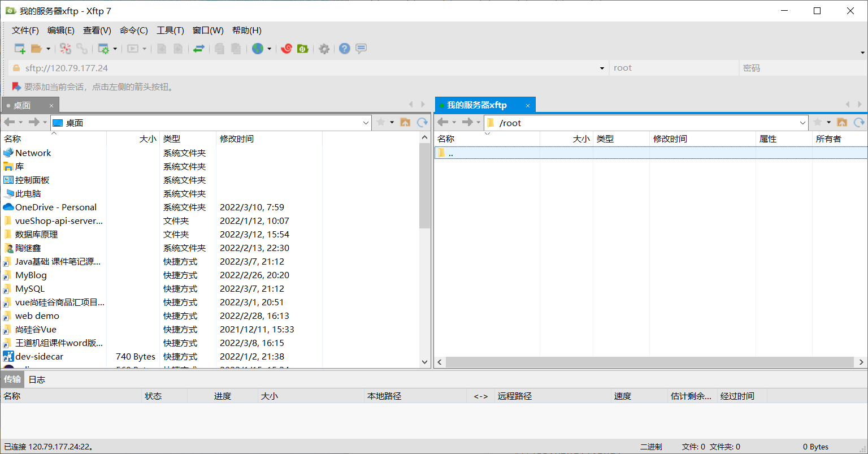The width and height of the screenshot is (868, 454).
Task: Launch Xshell via red swirl icon
Action: 287,49
